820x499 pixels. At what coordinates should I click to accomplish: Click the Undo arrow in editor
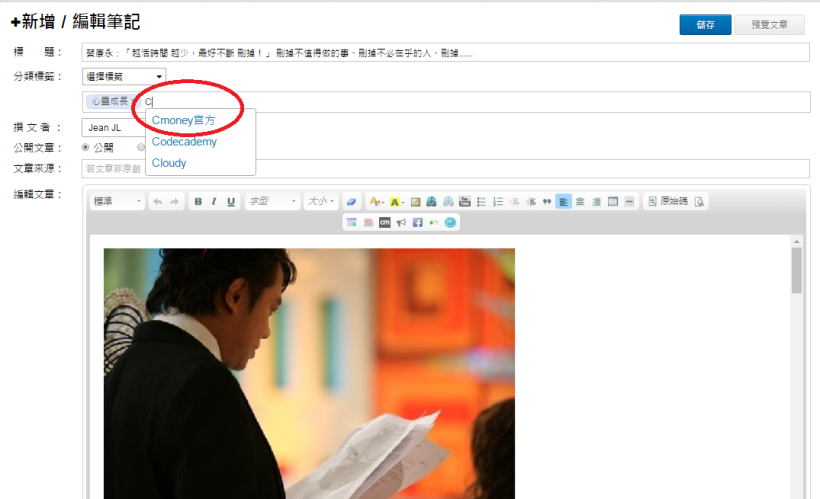click(157, 202)
